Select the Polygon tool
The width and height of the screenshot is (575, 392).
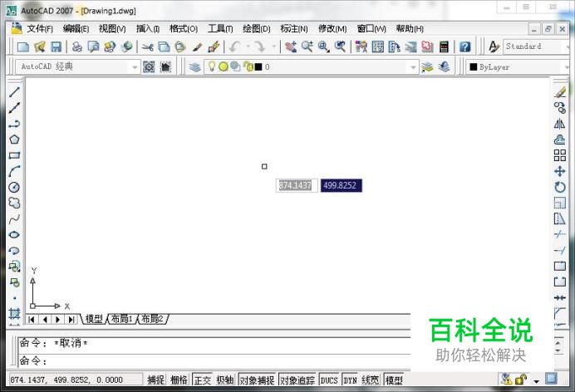point(14,140)
